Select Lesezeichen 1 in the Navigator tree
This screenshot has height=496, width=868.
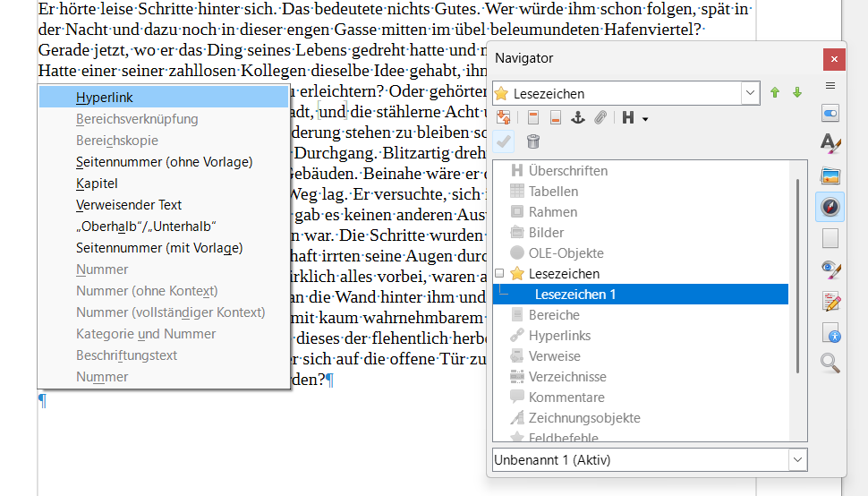[x=574, y=295]
